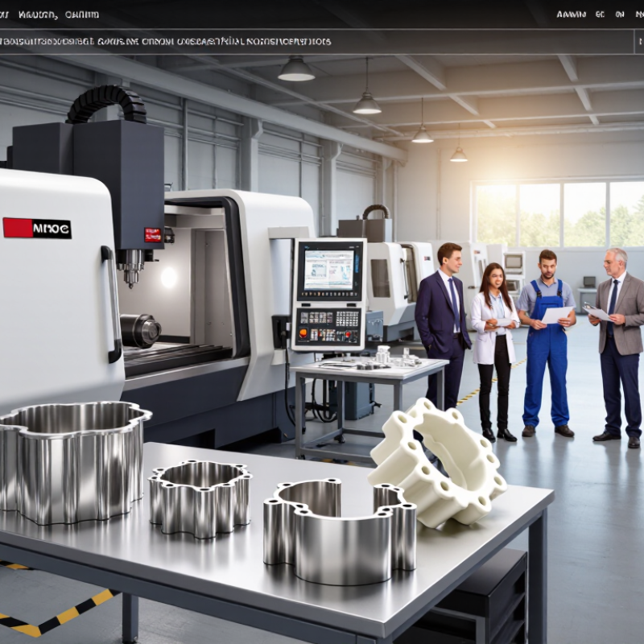Open the second top-left header menu item
Viewport: 644px width, 644px height.
pos(38,14)
